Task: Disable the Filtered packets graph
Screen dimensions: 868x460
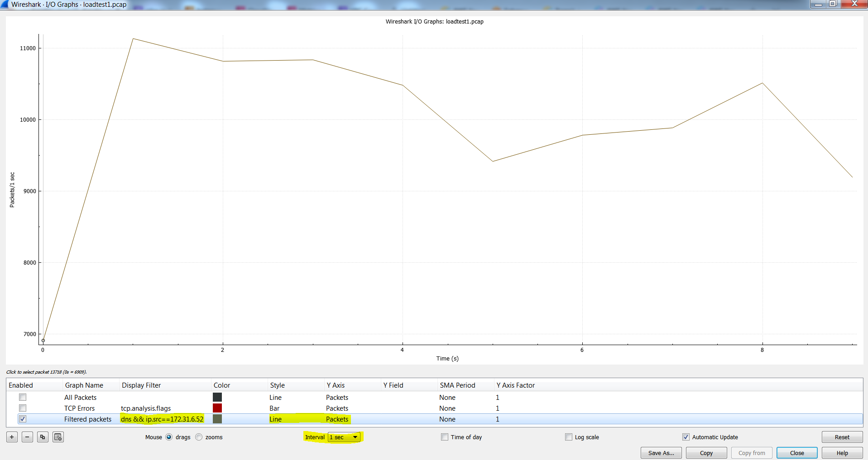Action: (23, 419)
